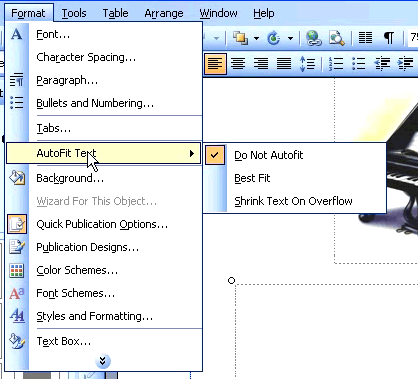Click the Styles and Formatting icon
This screenshot has width=418, height=379.
tap(17, 315)
